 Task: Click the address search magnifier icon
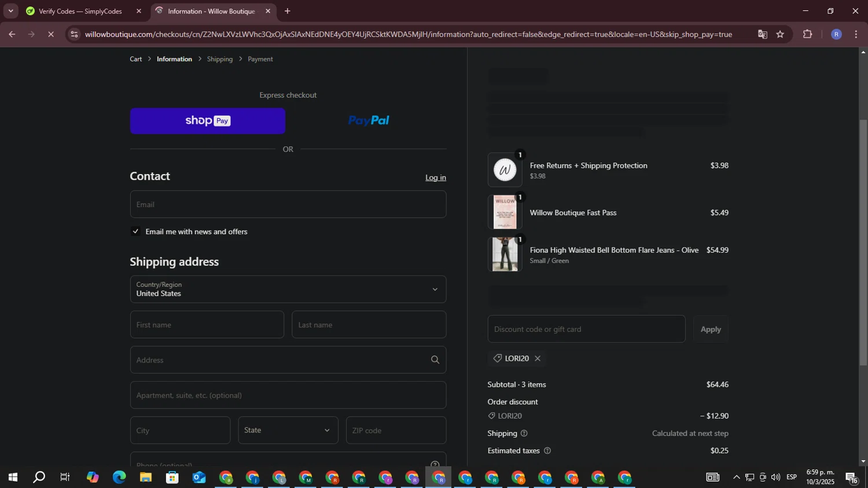click(x=435, y=360)
